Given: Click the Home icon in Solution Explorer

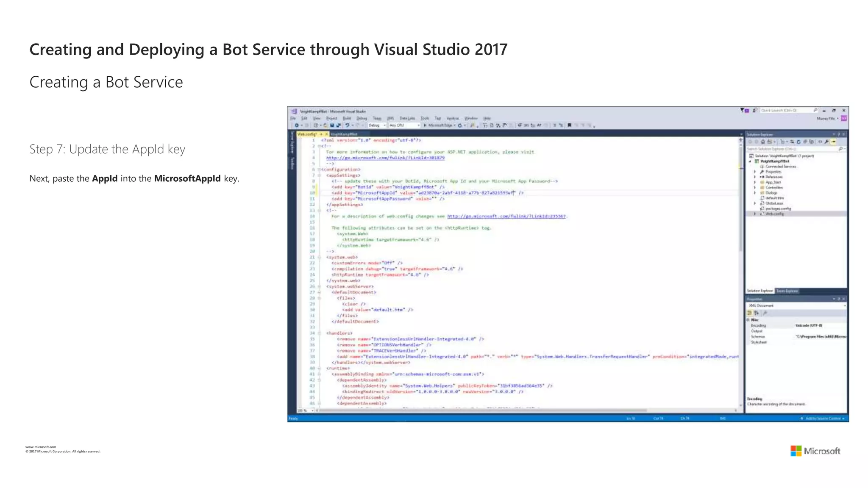Looking at the screenshot, I should [763, 142].
